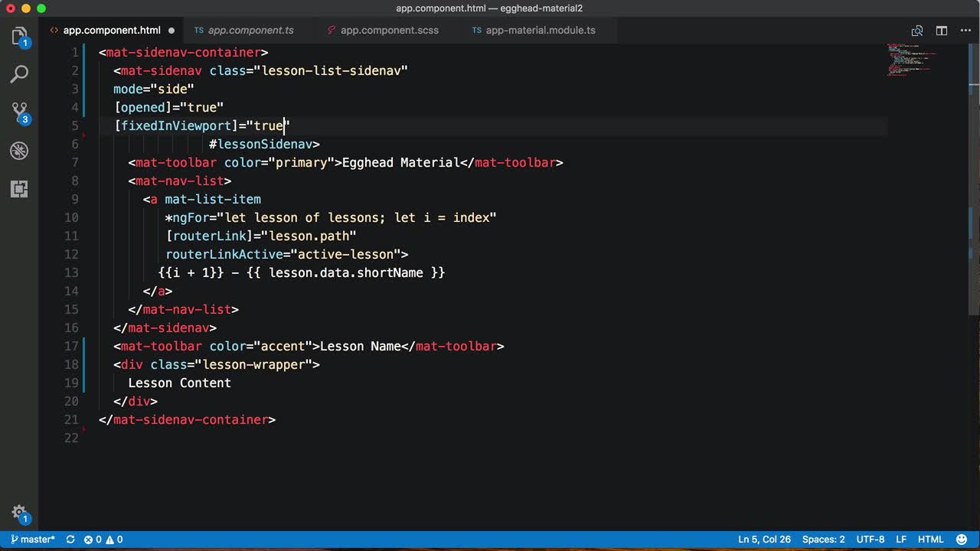980x551 pixels.
Task: Click the open changes icon in the editor toolbar
Action: [x=916, y=31]
